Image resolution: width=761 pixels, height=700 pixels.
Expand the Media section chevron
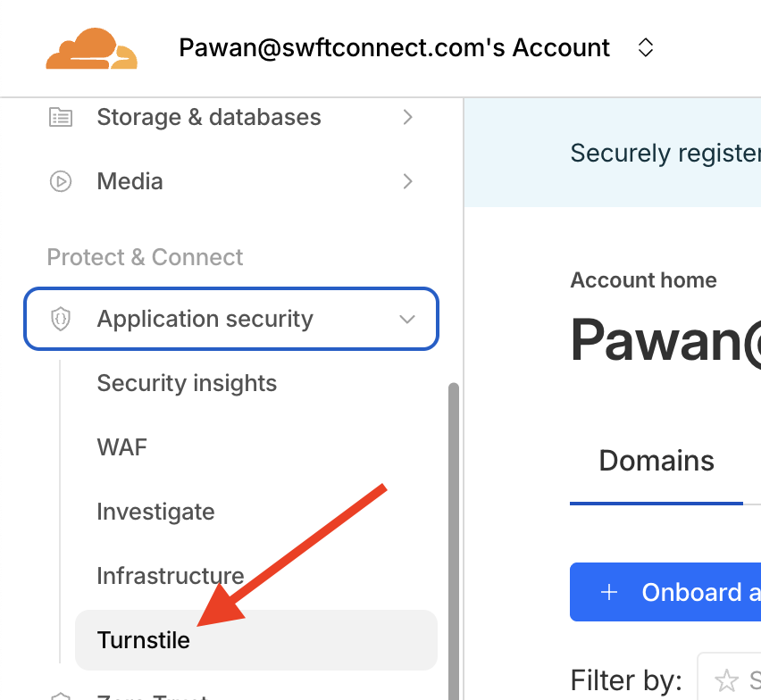[407, 181]
